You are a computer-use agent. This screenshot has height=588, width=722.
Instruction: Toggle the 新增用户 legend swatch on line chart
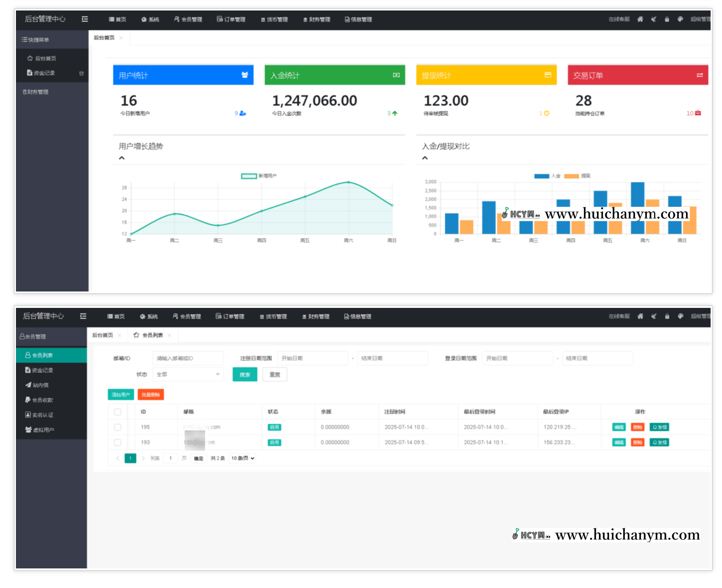pyautogui.click(x=249, y=176)
